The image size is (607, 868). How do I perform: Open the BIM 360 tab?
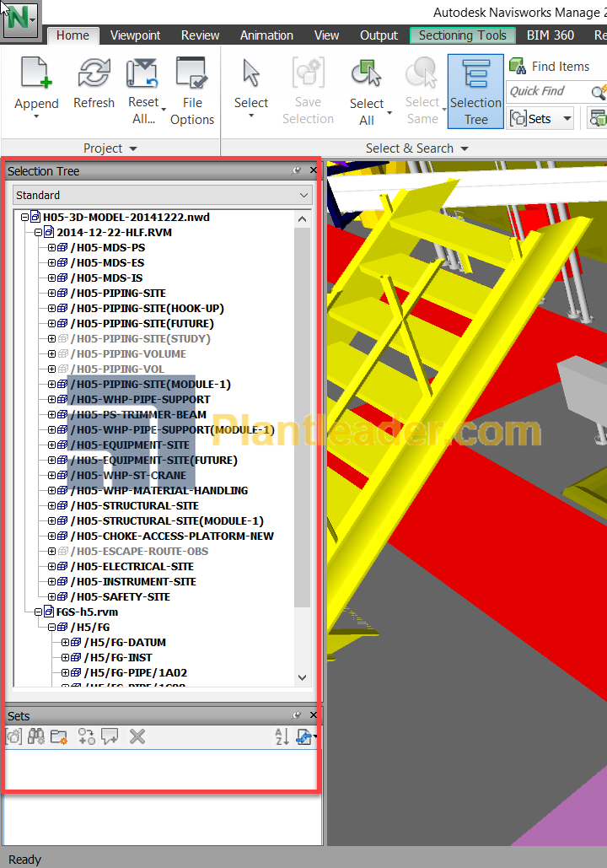click(x=551, y=35)
